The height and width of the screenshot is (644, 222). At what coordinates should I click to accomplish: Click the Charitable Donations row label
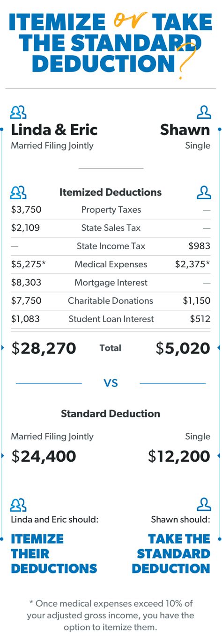pyautogui.click(x=111, y=301)
